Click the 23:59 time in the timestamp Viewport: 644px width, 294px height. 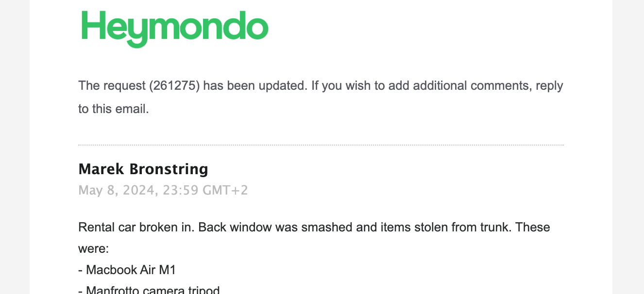click(181, 190)
